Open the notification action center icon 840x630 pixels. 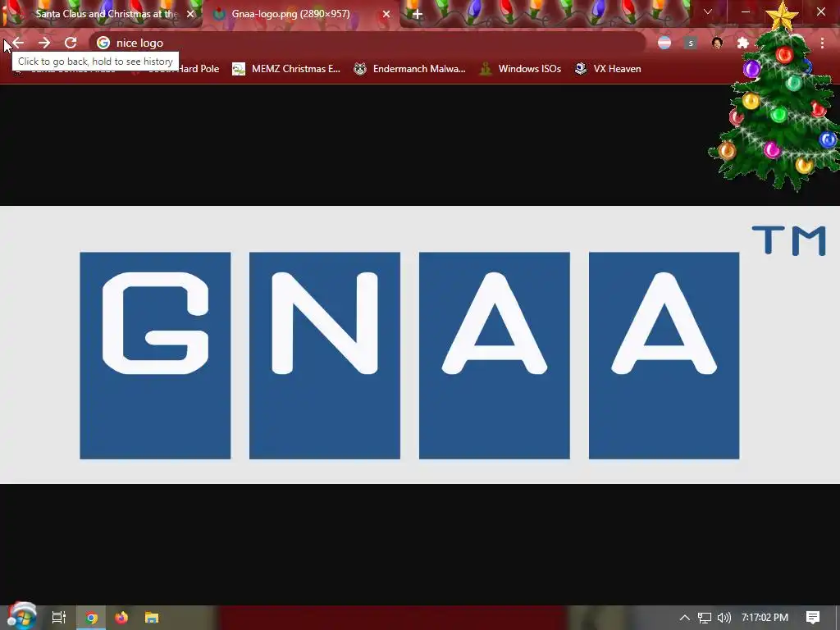pyautogui.click(x=813, y=618)
